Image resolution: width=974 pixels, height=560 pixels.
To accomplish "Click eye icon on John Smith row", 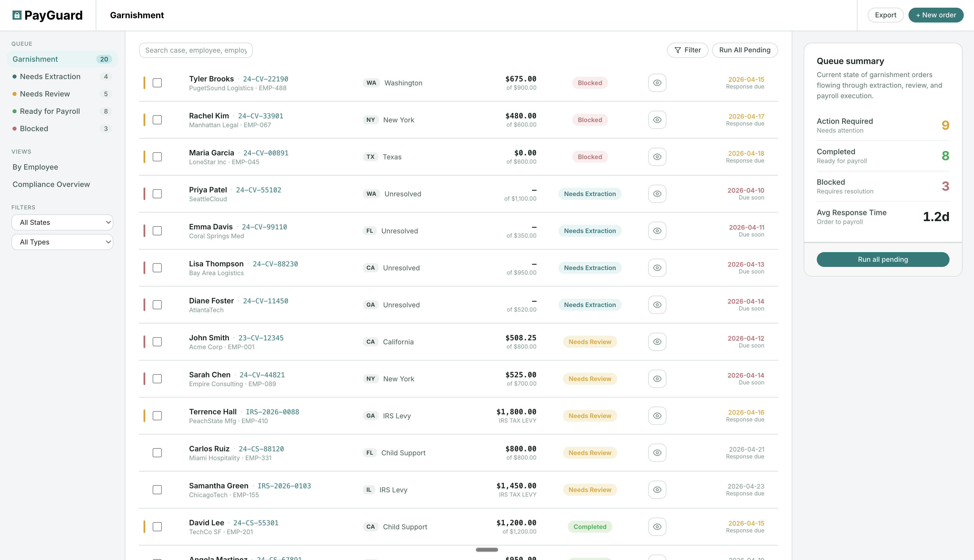I will click(657, 342).
